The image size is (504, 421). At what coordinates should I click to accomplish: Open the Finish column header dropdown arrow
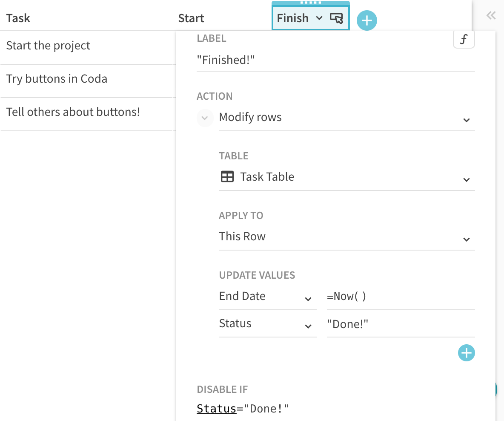[x=319, y=18]
